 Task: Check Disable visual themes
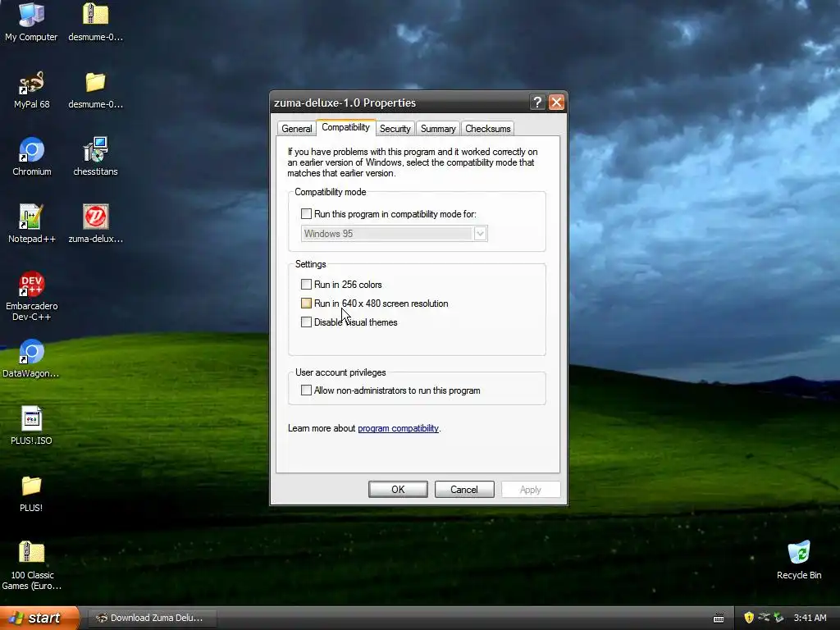(x=306, y=322)
